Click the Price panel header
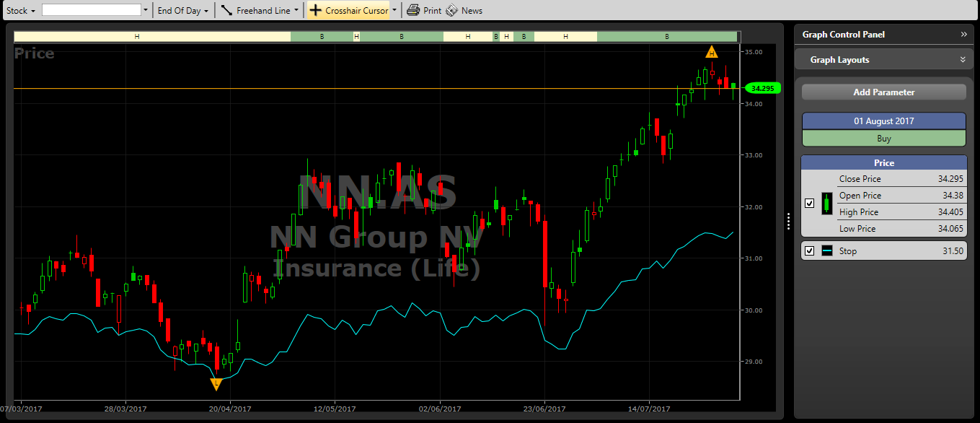The height and width of the screenshot is (423, 980). click(884, 162)
